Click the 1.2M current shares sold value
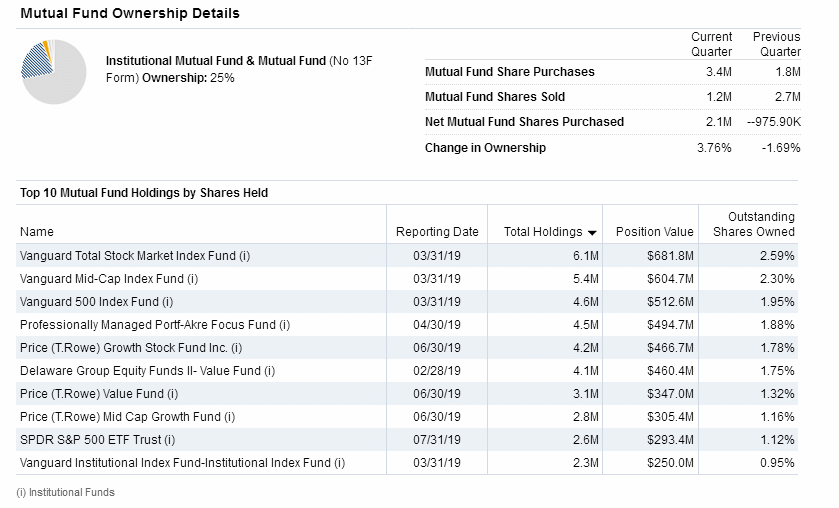 719,97
